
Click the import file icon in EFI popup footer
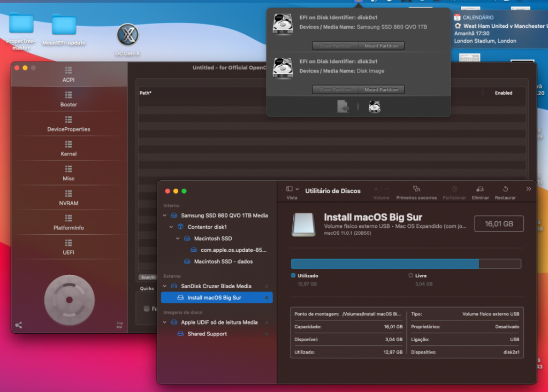pyautogui.click(x=343, y=107)
